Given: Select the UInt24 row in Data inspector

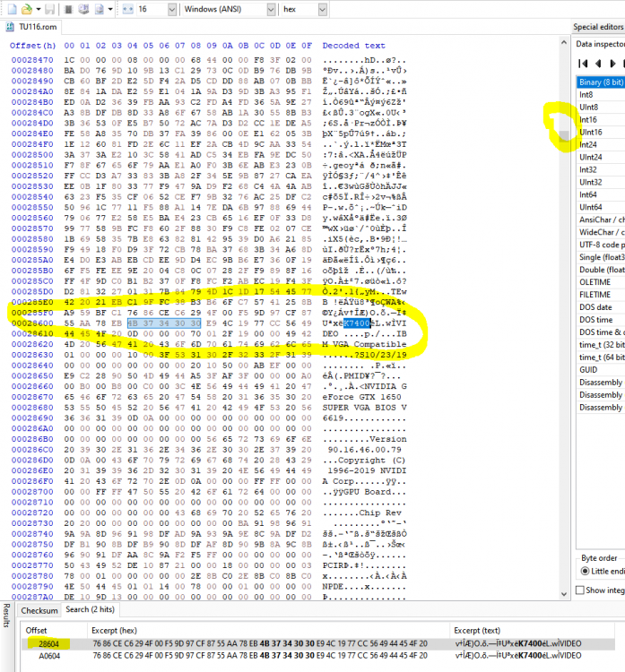Looking at the screenshot, I should click(601, 158).
